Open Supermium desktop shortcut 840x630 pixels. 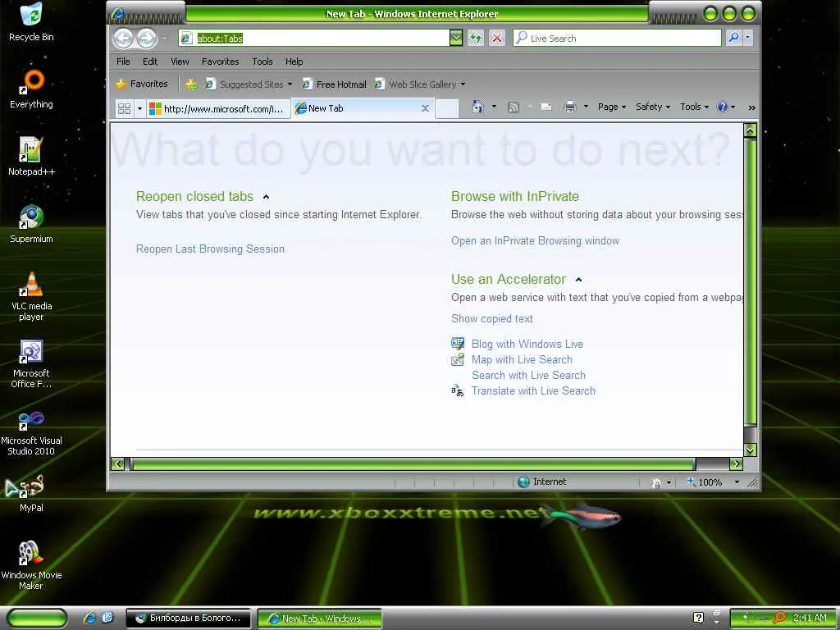pyautogui.click(x=31, y=223)
